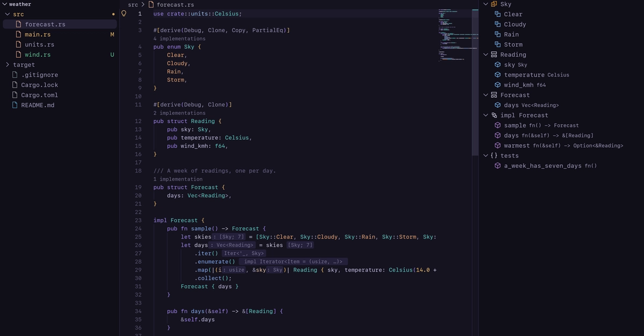Click the src breadcrumb segment

coord(133,4)
